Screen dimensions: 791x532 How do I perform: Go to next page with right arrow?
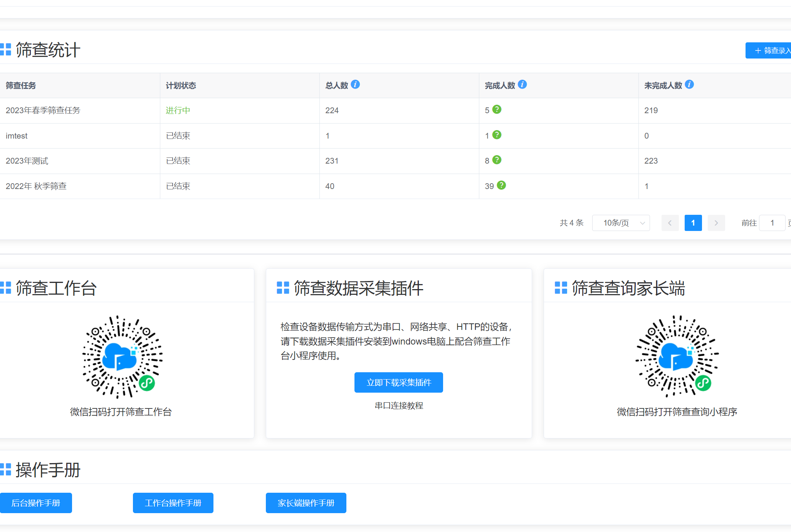716,223
